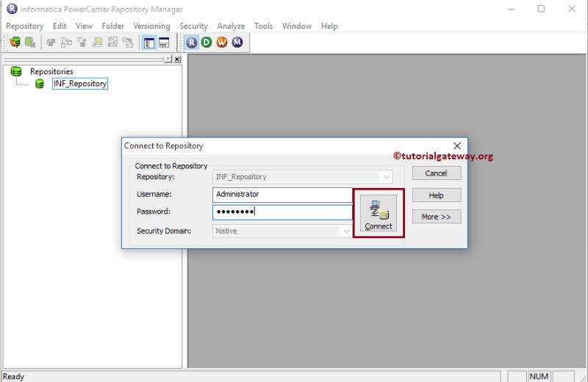
Task: Click the INF_Repository database icon
Action: pos(40,84)
